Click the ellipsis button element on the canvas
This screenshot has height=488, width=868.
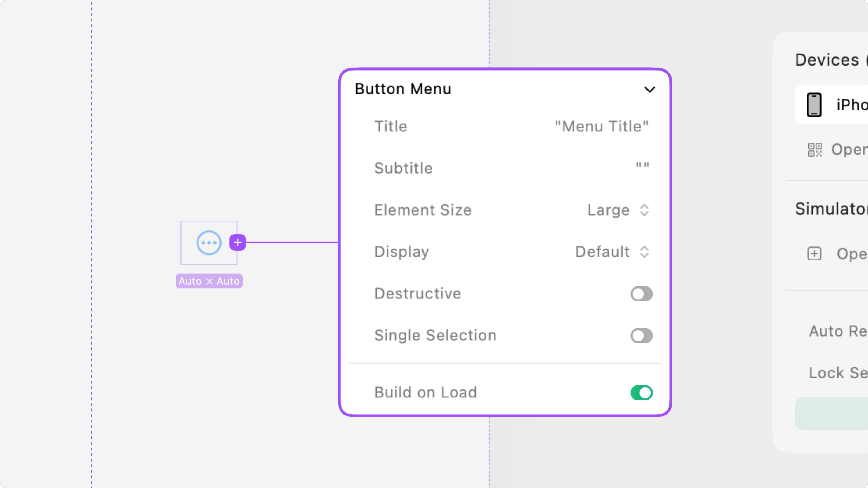209,242
